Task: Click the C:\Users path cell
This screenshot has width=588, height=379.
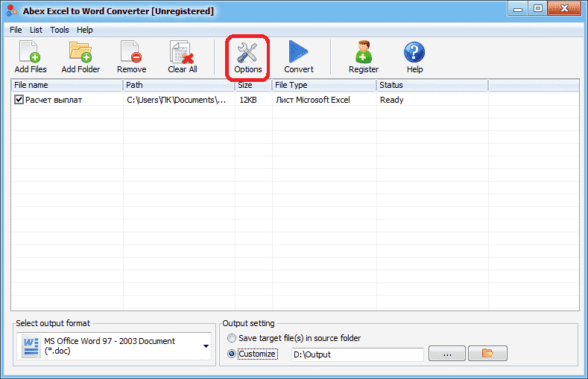Action: click(176, 100)
